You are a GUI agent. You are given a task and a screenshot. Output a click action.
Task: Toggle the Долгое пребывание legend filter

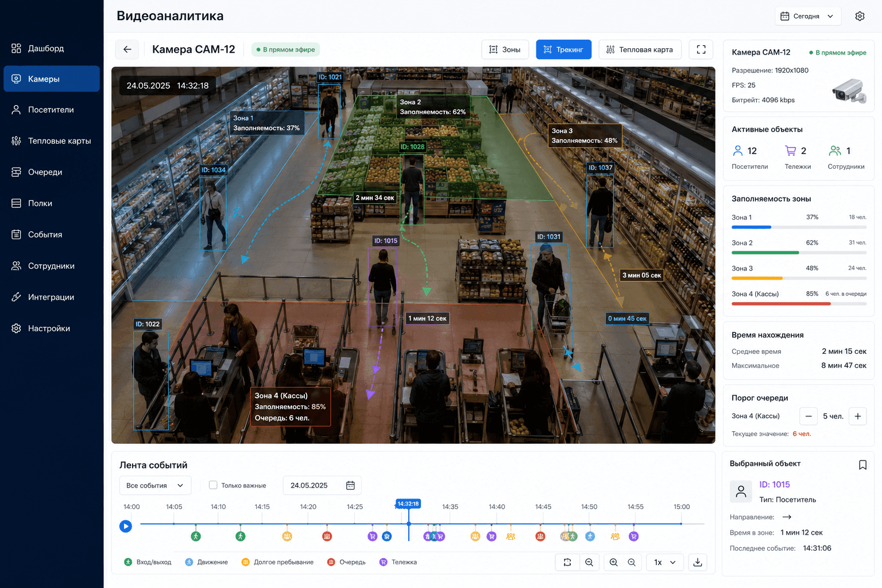tap(277, 562)
